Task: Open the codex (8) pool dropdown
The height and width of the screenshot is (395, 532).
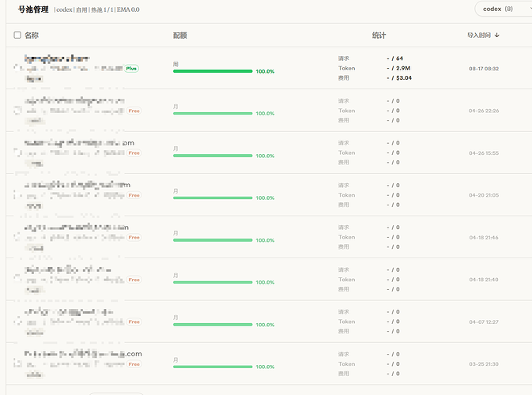Action: point(504,9)
